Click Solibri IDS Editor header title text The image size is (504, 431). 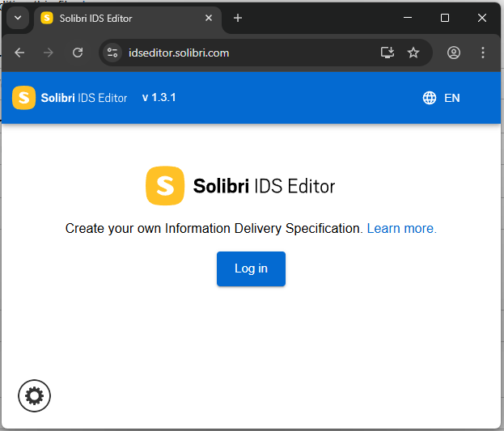(84, 98)
